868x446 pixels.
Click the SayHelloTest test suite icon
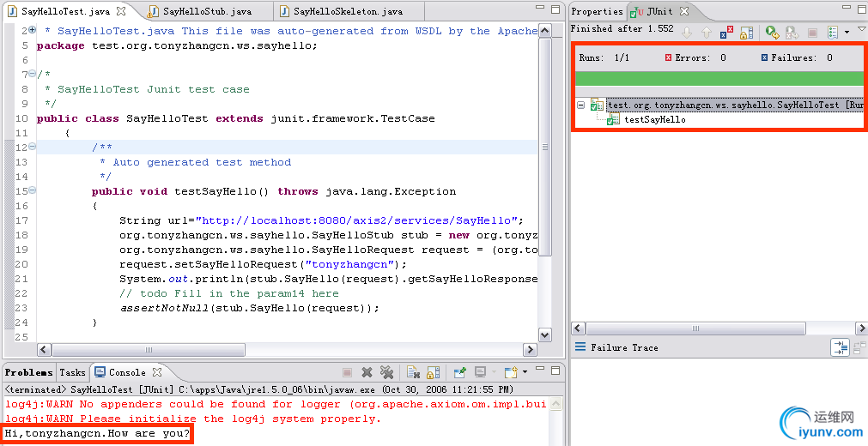[597, 105]
